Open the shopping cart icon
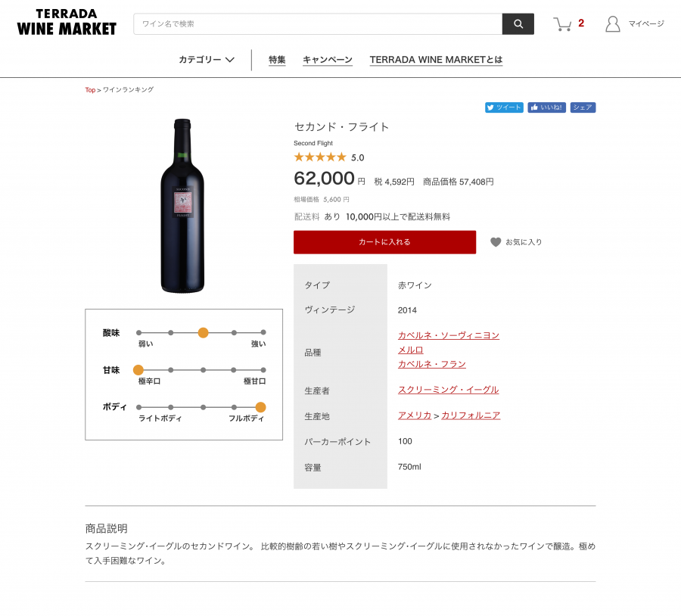 click(562, 24)
